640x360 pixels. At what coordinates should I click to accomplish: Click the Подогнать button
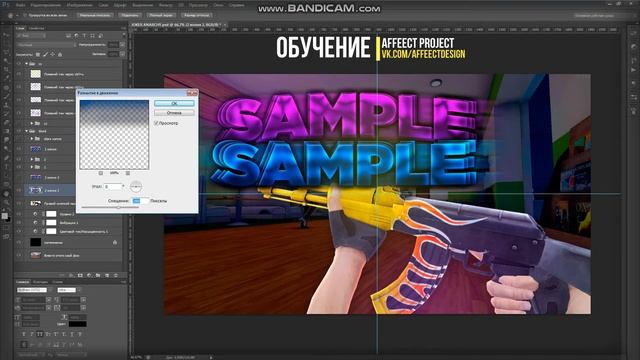129,15
